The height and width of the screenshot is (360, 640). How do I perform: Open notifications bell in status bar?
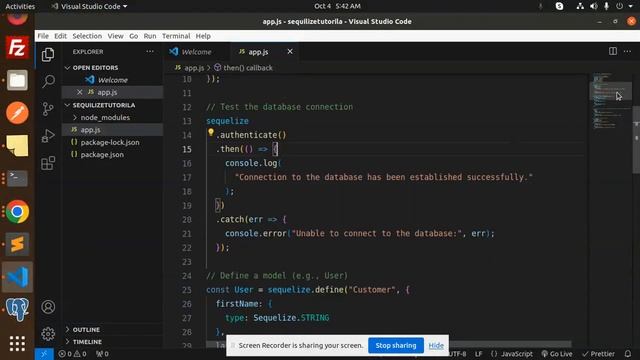point(628,354)
